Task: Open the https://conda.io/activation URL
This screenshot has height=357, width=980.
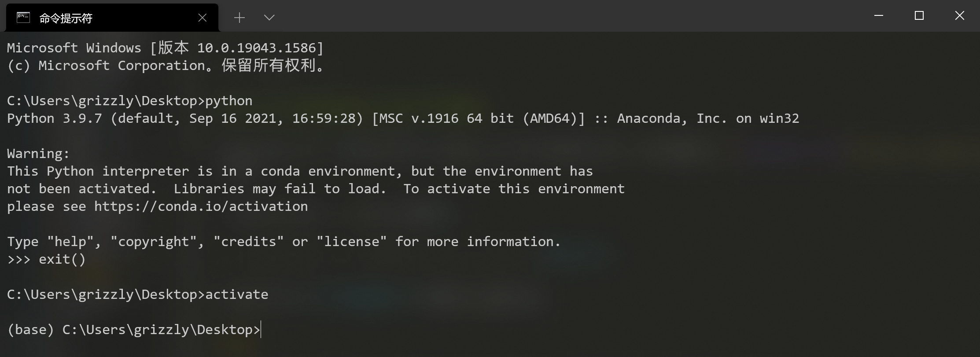Action: [x=201, y=206]
